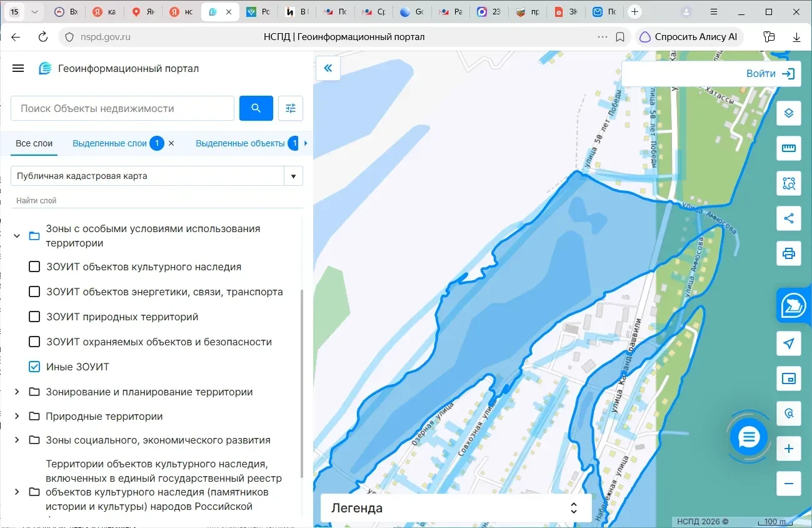Viewport: 812px width, 528px height.
Task: Check ЗОУИТ природных территорий layer
Action: 35,317
